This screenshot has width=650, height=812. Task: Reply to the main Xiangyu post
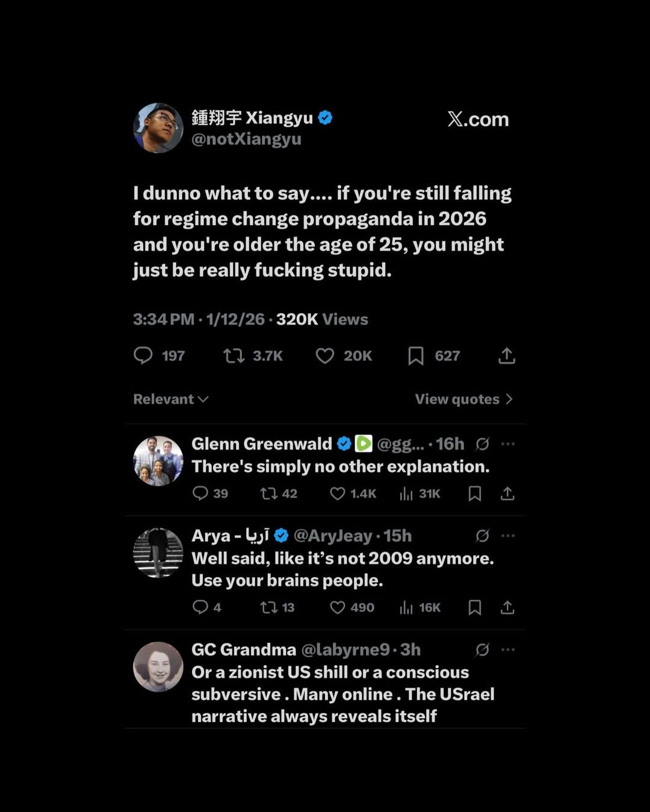pyautogui.click(x=143, y=355)
